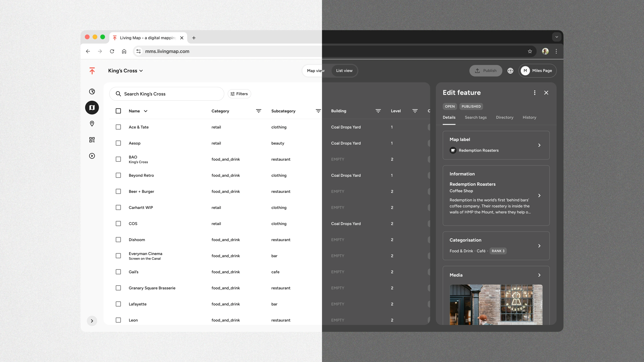Expand the Map label section
Image resolution: width=644 pixels, height=362 pixels.
click(539, 145)
